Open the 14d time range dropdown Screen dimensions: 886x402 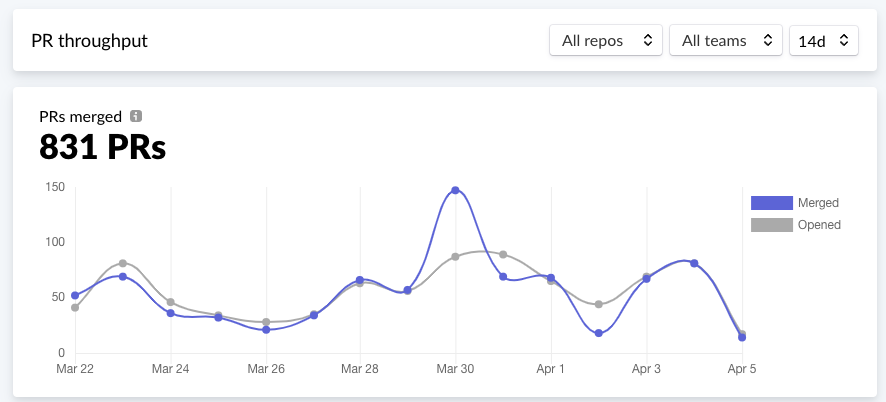point(824,40)
